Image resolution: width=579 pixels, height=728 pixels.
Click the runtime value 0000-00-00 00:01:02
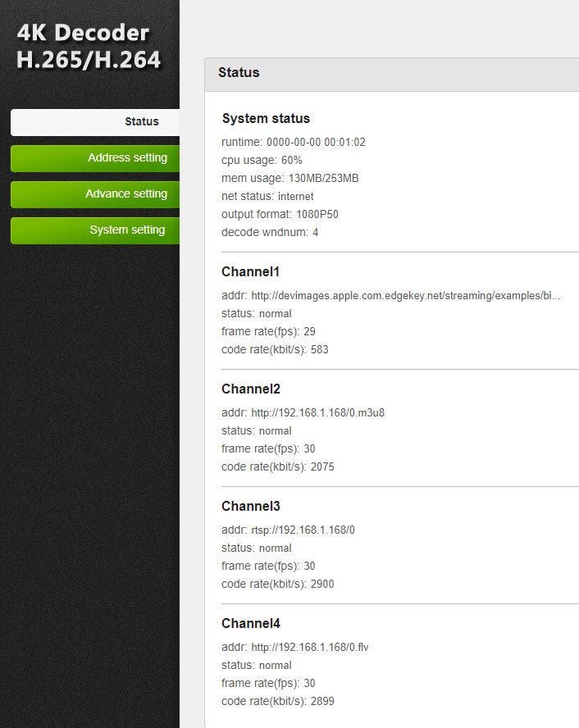tap(316, 142)
